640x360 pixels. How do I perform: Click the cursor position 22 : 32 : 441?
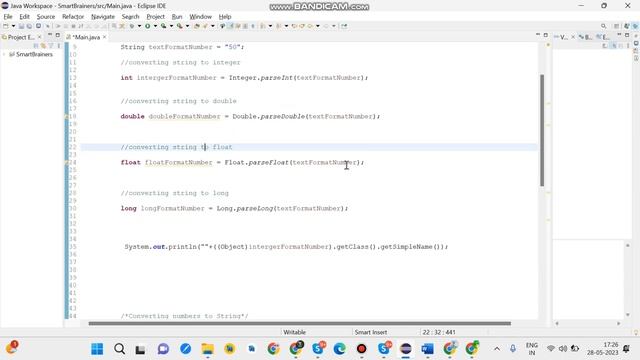point(439,332)
